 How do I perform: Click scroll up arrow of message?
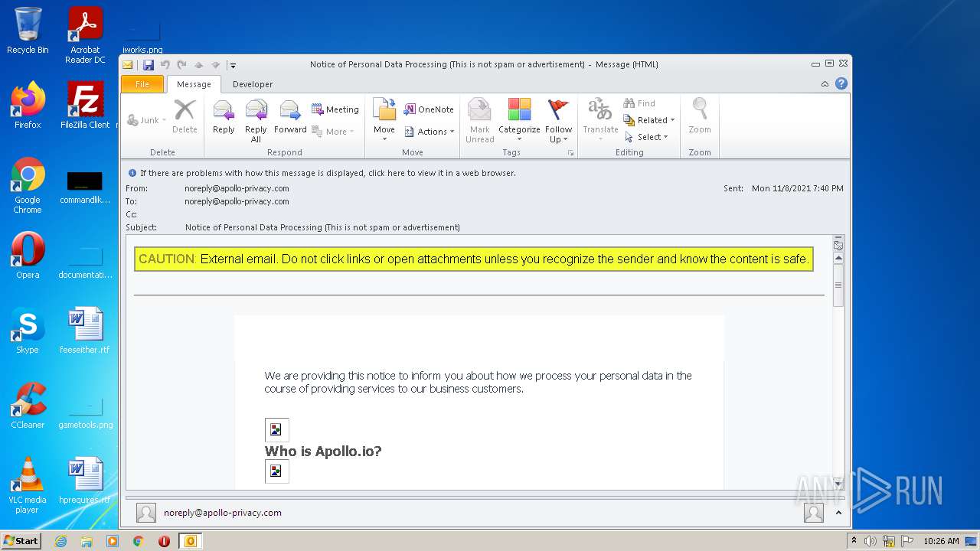tap(838, 258)
